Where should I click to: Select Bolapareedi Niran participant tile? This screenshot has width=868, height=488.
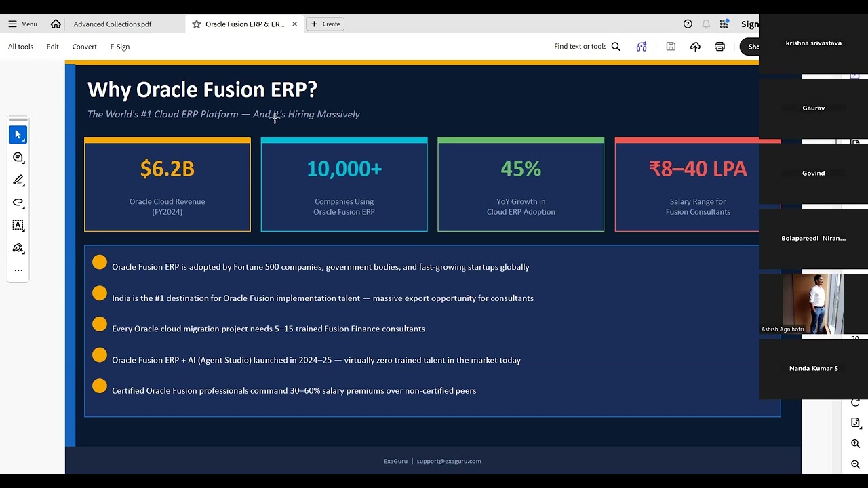point(814,238)
